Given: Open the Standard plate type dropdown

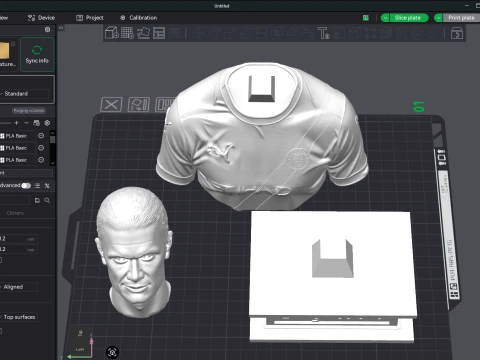Looking at the screenshot, I should (x=24, y=94).
